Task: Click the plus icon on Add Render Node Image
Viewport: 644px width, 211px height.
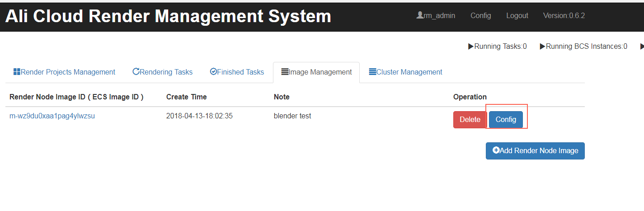Action: pos(496,150)
